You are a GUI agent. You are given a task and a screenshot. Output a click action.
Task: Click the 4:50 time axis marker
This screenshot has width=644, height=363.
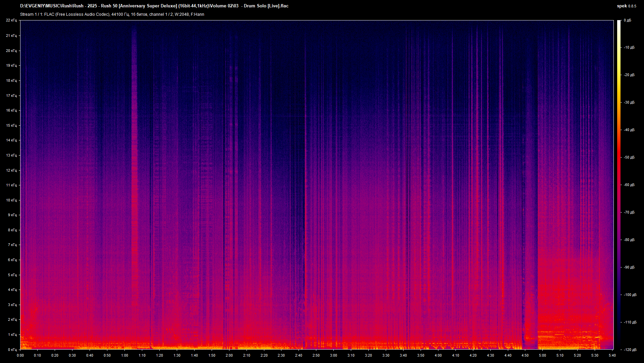(x=525, y=355)
